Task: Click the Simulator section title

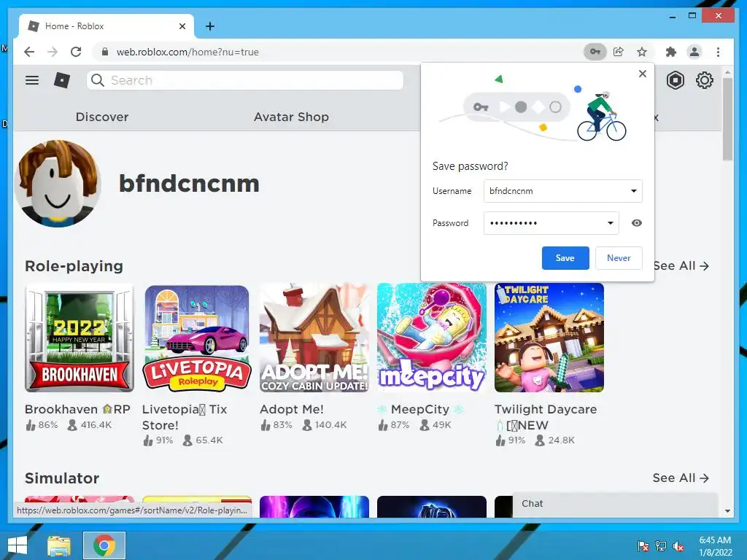Action: (62, 478)
